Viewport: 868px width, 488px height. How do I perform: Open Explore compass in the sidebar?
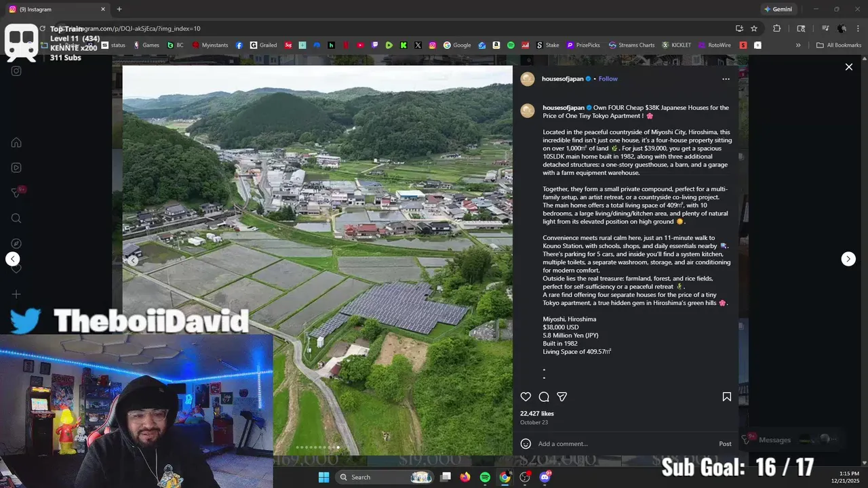coord(16,243)
